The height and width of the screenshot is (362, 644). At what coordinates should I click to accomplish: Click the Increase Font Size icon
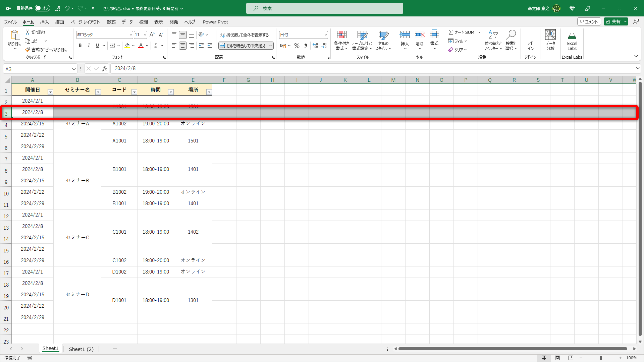[x=152, y=35]
